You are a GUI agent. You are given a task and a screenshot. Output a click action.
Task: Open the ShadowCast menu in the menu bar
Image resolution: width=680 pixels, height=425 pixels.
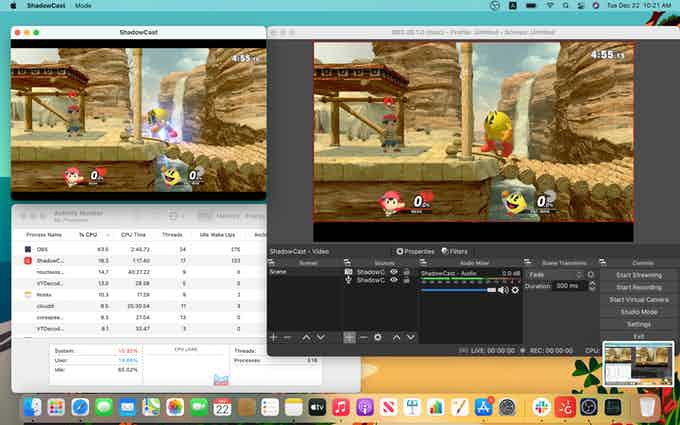tap(46, 6)
